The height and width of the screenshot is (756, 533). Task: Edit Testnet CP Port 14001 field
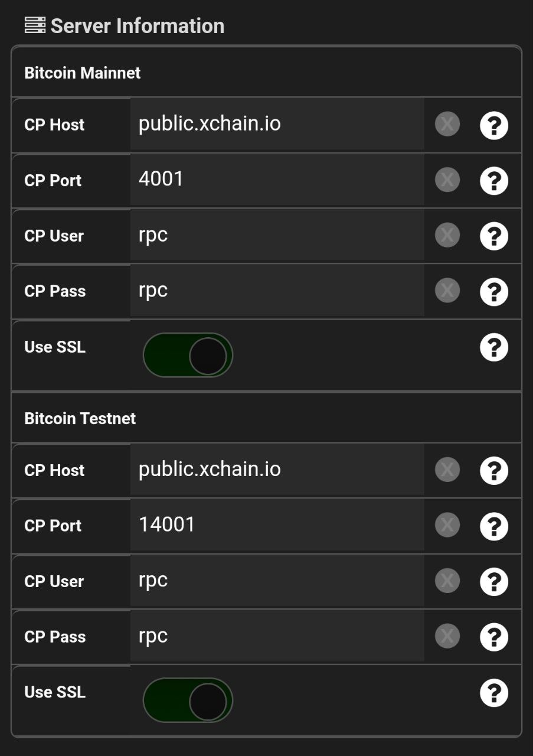click(277, 525)
